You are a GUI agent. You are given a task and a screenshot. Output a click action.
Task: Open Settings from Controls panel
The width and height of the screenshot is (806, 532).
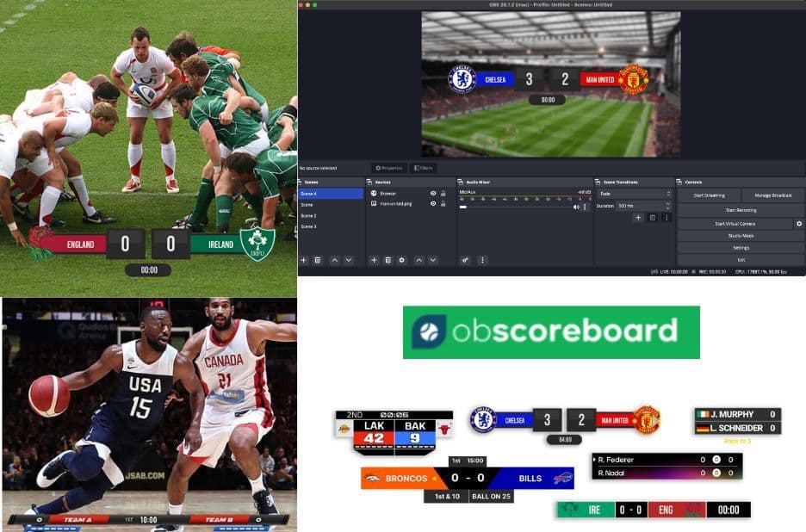[x=741, y=248]
